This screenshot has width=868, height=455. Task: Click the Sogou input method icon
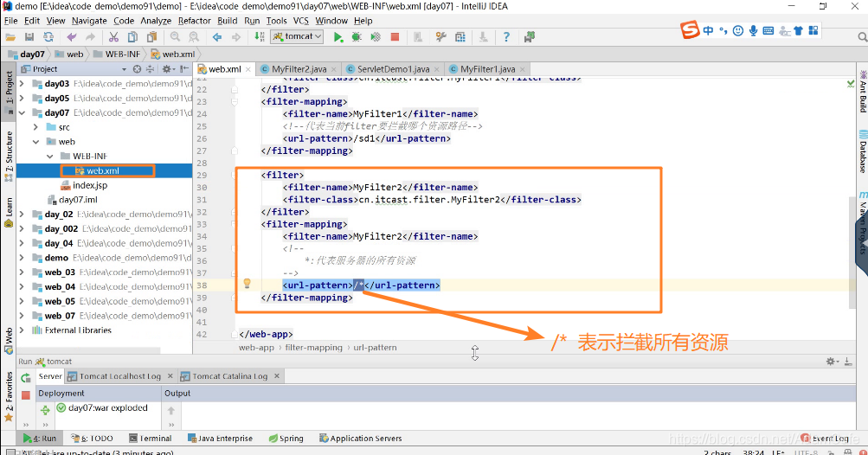(690, 30)
